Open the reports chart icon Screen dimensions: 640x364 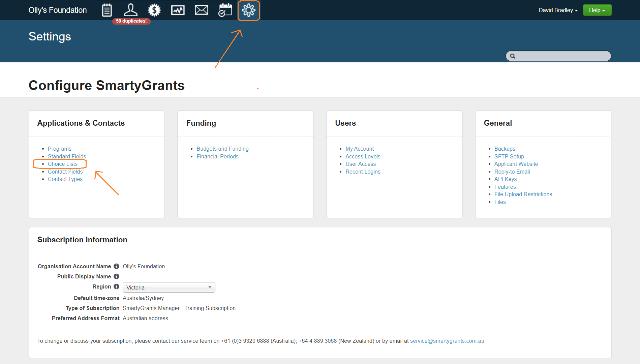[x=178, y=10]
